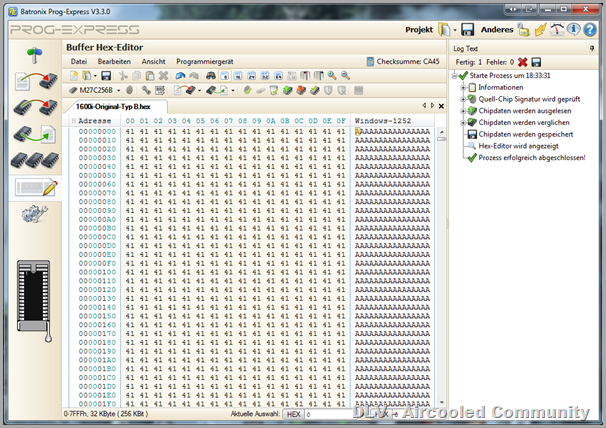
Task: Toggle the Log Text panel pin
Action: [x=591, y=47]
